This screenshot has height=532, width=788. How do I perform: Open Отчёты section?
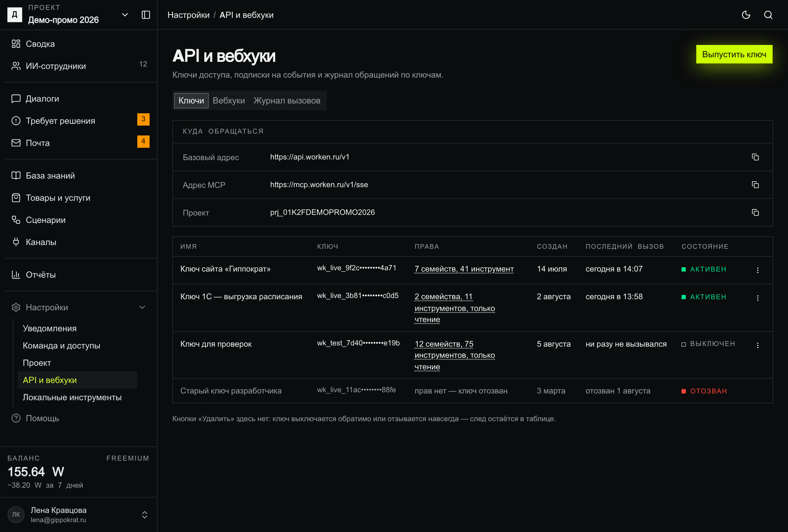pyautogui.click(x=79, y=275)
